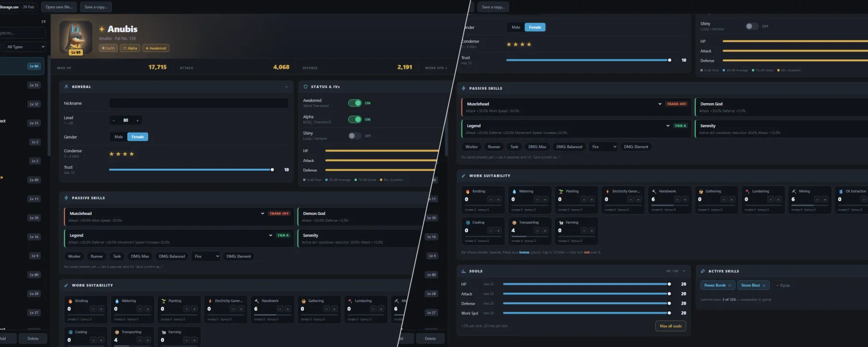Click Electricity Generation bolt icon in right pane
Viewport: 868px width, 347px height.
[x=608, y=191]
